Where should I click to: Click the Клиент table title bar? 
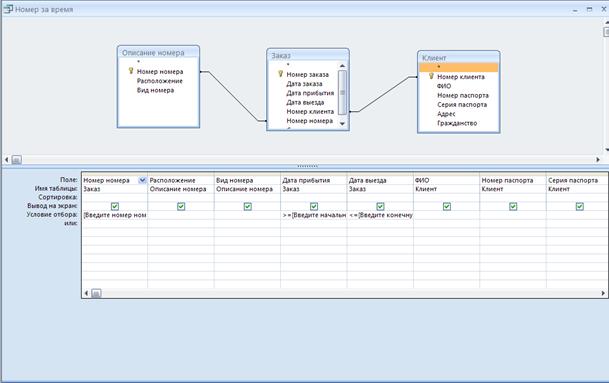(x=459, y=57)
